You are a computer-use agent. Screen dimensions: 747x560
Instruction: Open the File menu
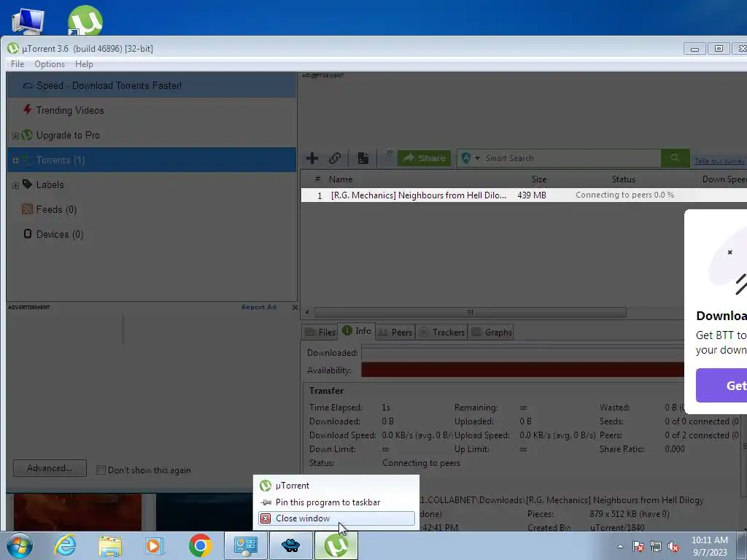[18, 64]
